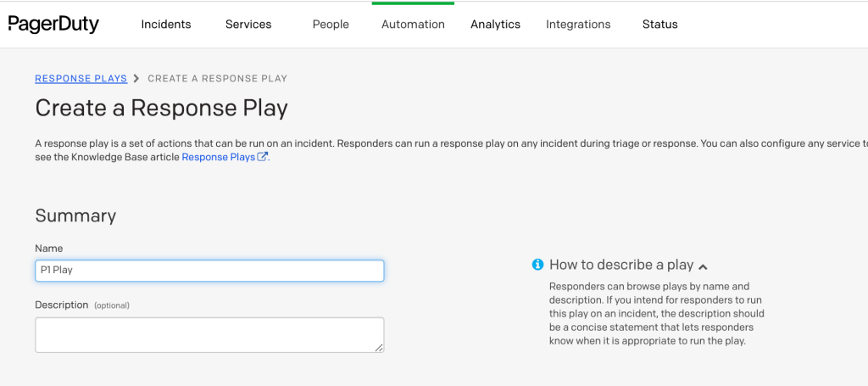Click inside the empty Description text area
This screenshot has height=386, width=868.
[x=209, y=334]
